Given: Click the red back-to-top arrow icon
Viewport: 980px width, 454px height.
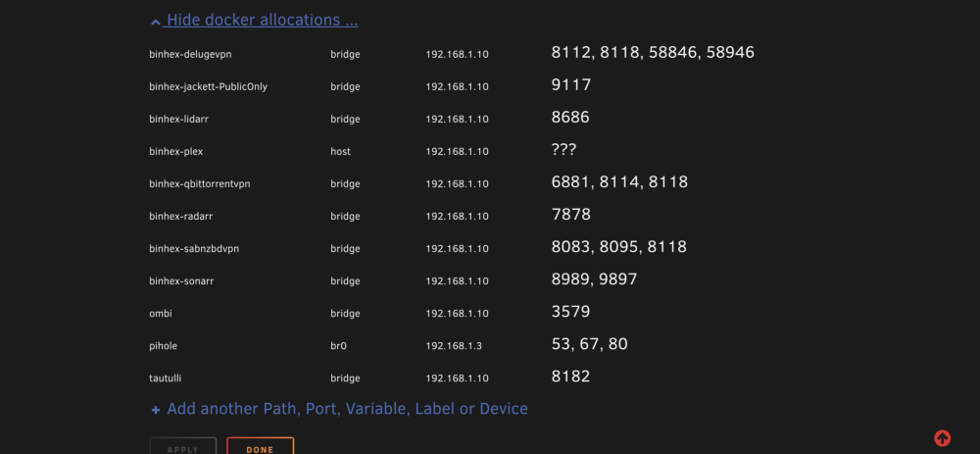Looking at the screenshot, I should [942, 437].
